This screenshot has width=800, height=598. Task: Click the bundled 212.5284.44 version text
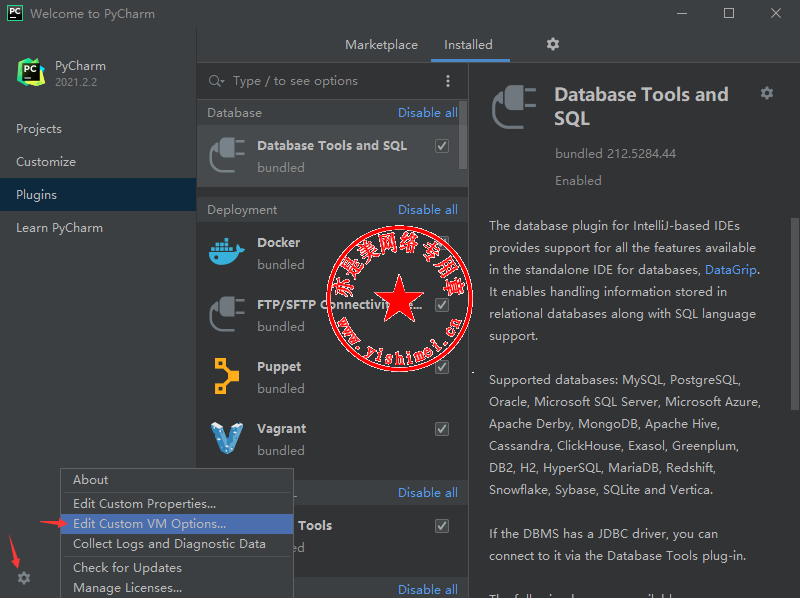point(615,154)
